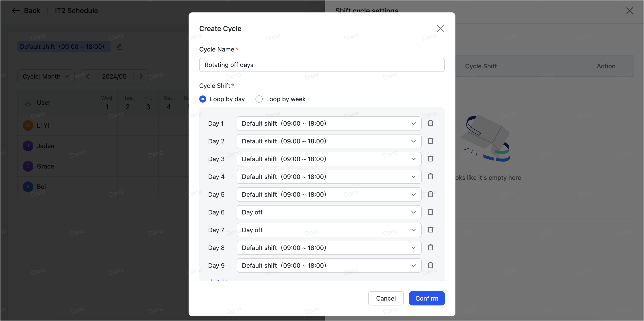Delete the Day 9 row

click(430, 265)
